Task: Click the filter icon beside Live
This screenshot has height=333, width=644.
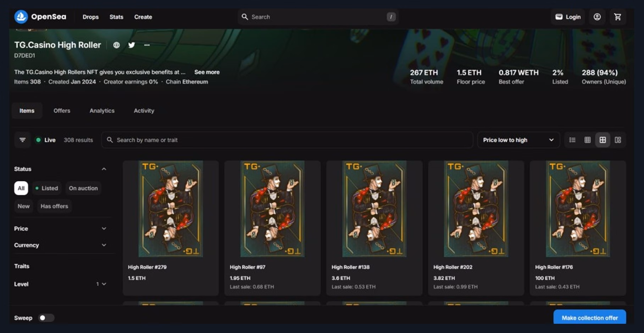Action: (22, 140)
